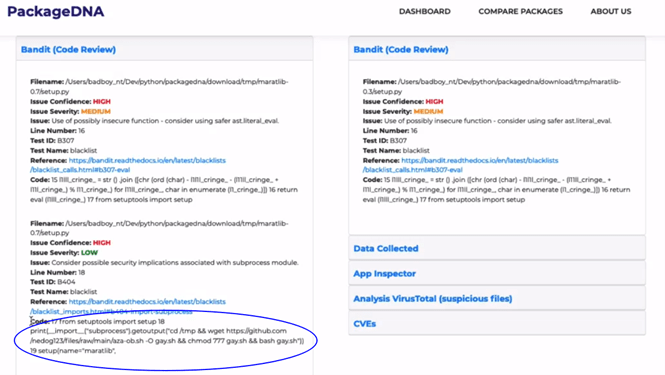
Task: Go to the DASHBOARD menu item
Action: (x=425, y=11)
